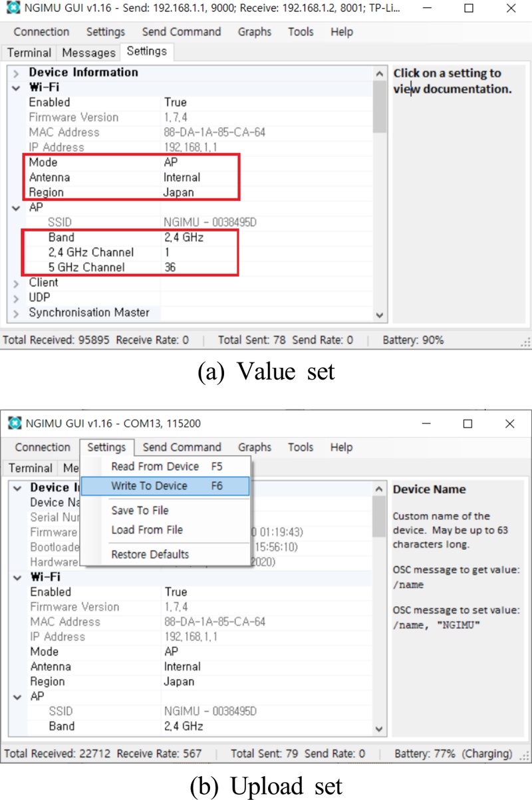The image size is (532, 800).
Task: Expand UDP group in top window
Action: 16,298
